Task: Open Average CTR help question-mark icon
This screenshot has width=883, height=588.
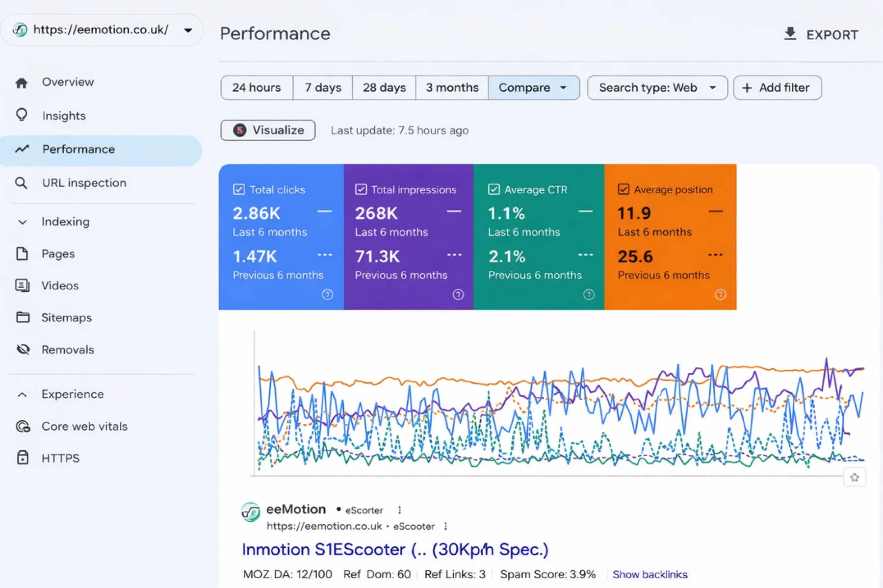Action: pyautogui.click(x=589, y=294)
